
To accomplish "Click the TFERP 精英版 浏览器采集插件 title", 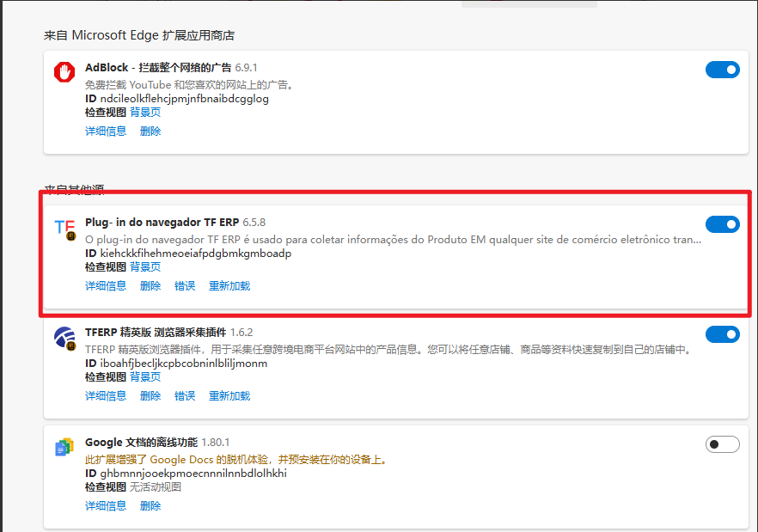I will coord(156,333).
